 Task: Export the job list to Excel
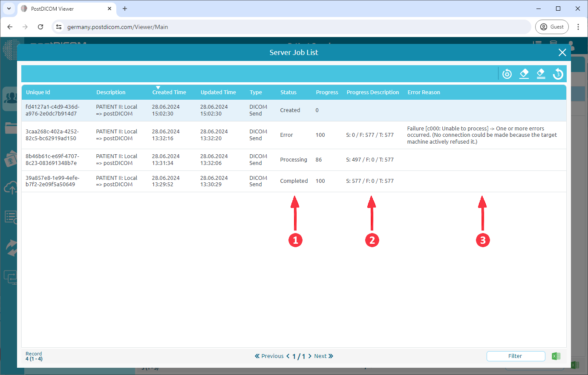(556, 356)
